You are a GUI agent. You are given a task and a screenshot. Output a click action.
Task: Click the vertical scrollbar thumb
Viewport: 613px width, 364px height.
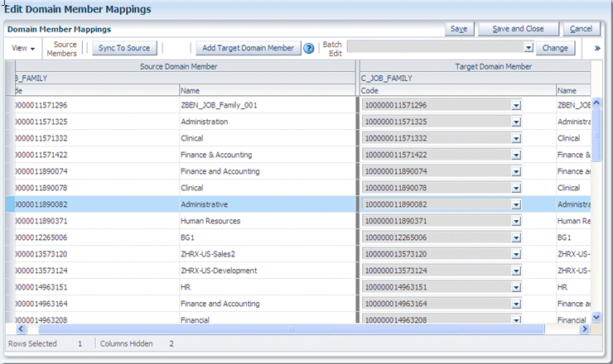click(596, 135)
